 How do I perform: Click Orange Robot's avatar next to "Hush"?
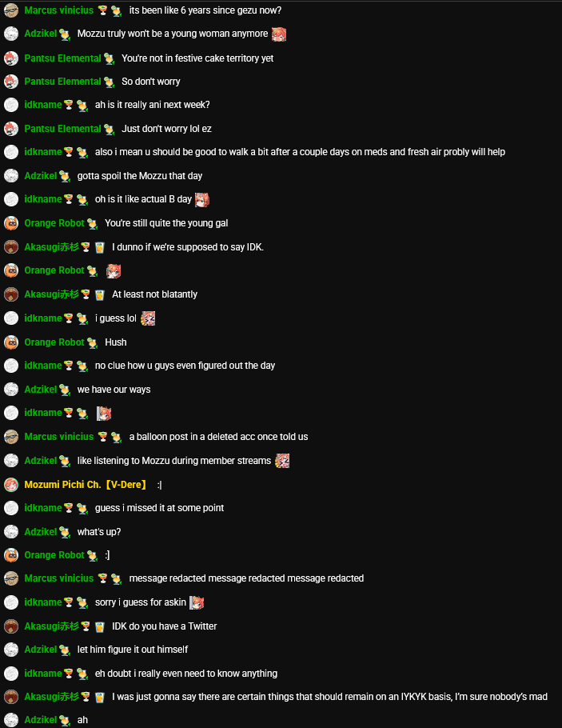tap(11, 342)
